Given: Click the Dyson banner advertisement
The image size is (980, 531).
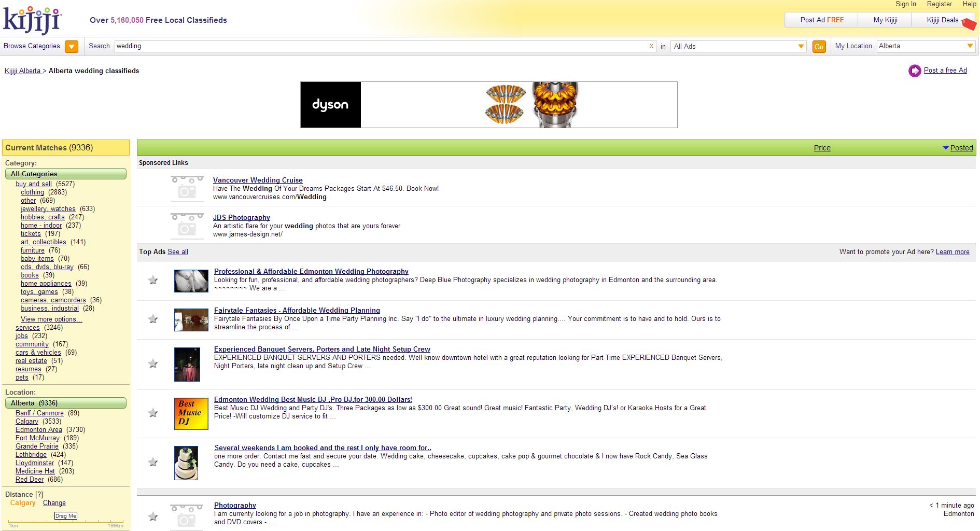Looking at the screenshot, I should click(488, 105).
